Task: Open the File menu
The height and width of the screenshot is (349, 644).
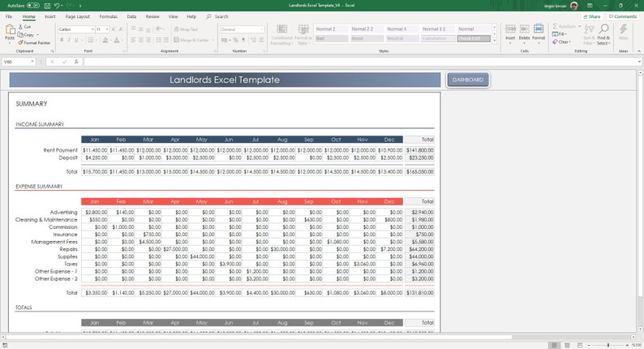Action: (9, 16)
